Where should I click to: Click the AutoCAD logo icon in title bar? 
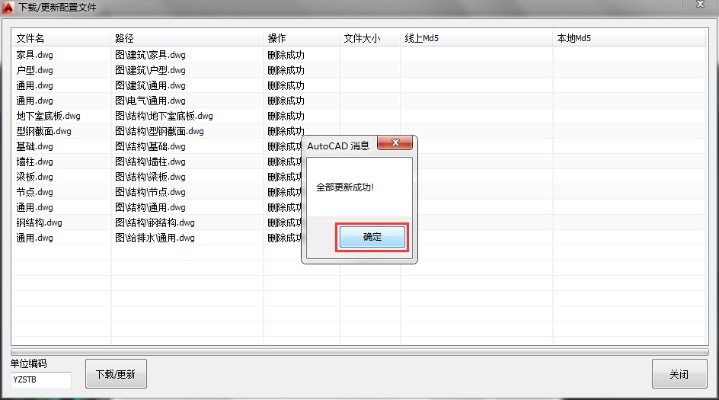[x=8, y=7]
